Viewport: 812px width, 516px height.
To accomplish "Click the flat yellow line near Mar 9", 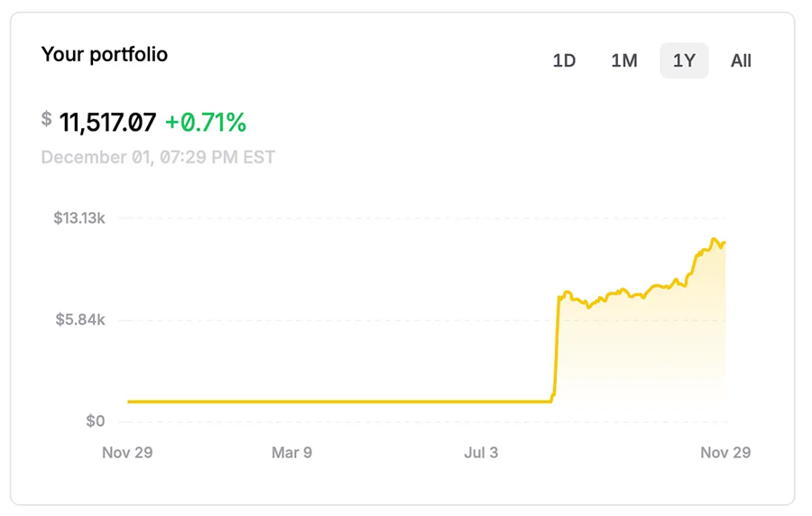I will pos(291,401).
